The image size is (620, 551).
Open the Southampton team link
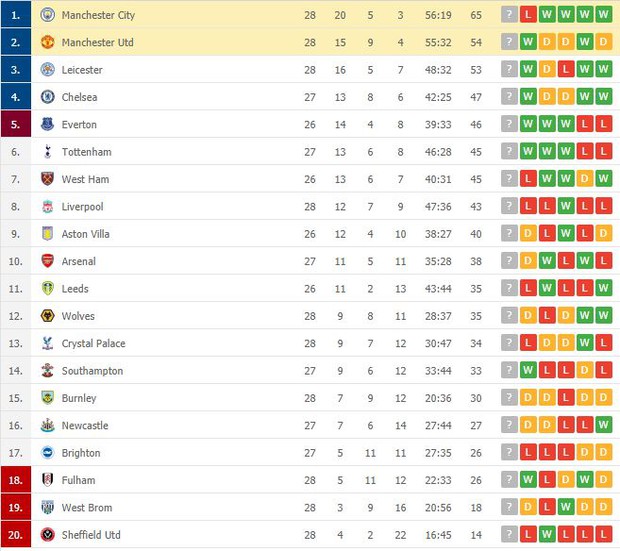pos(92,371)
